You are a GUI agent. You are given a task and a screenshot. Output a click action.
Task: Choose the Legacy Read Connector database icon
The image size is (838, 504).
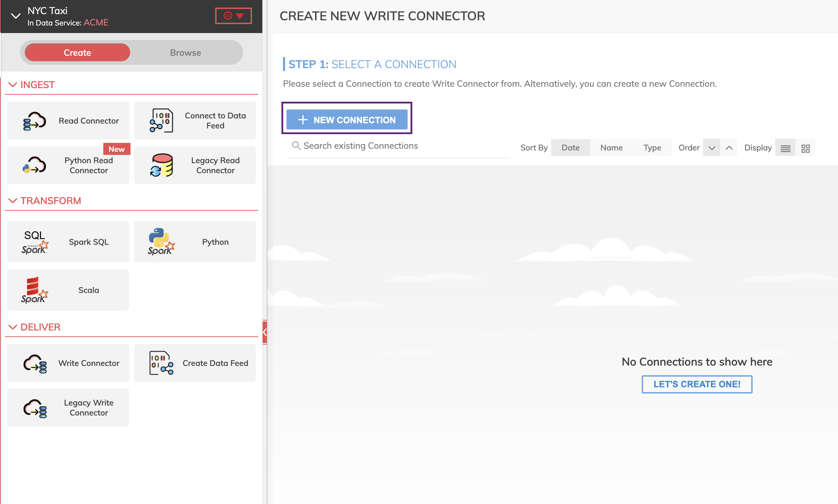161,165
